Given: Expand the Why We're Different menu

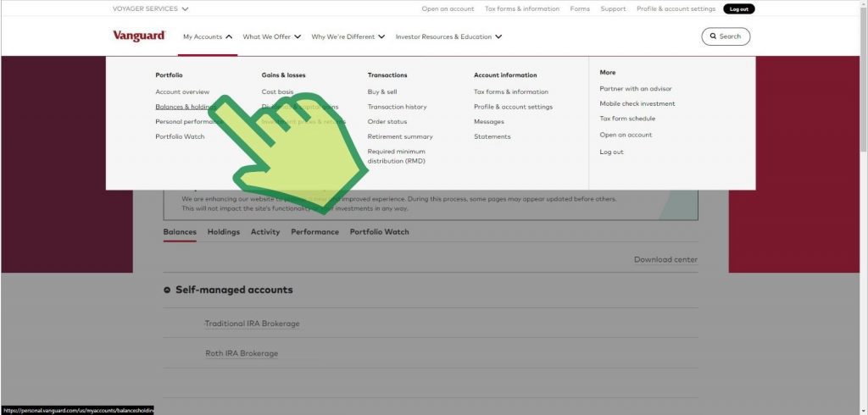Looking at the screenshot, I should [x=348, y=36].
